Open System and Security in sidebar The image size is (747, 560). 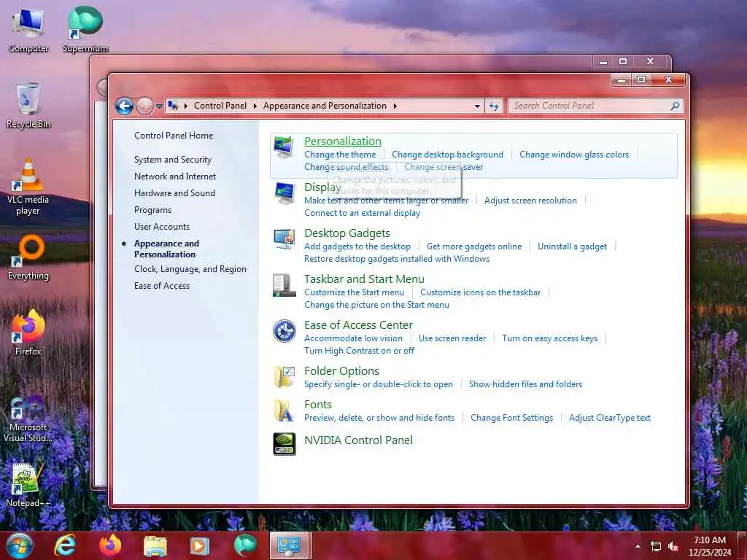172,160
